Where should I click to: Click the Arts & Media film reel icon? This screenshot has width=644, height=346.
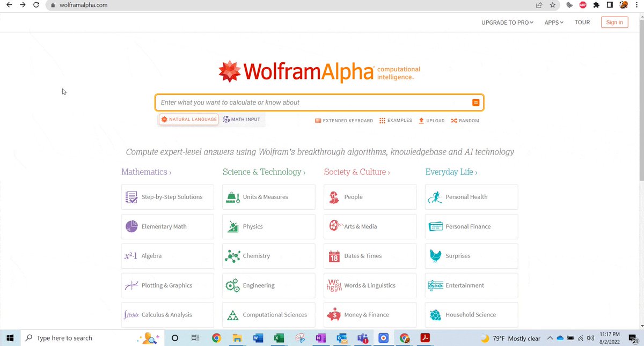(x=335, y=226)
